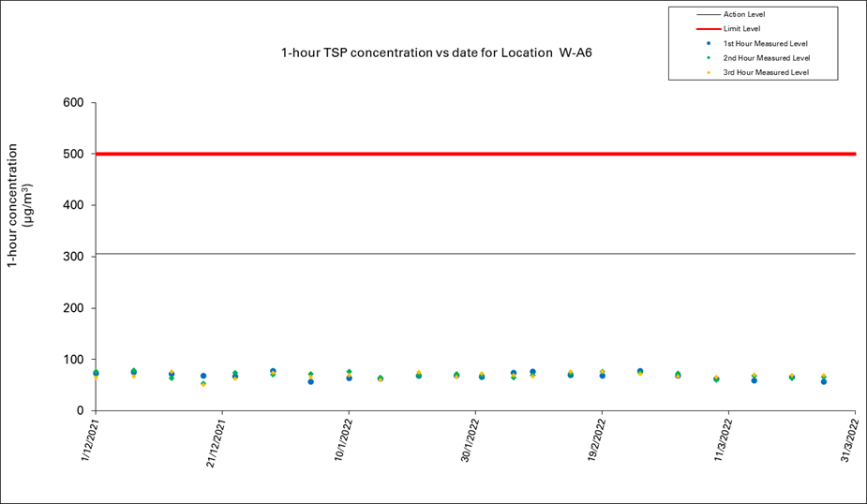
Task: Click the red line swatch in the legend
Action: (x=708, y=29)
